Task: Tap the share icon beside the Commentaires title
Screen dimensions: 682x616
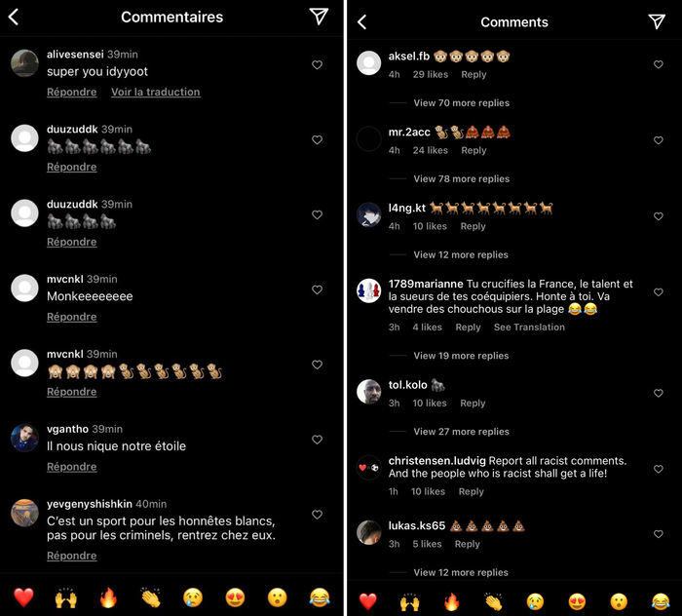Action: tap(319, 17)
